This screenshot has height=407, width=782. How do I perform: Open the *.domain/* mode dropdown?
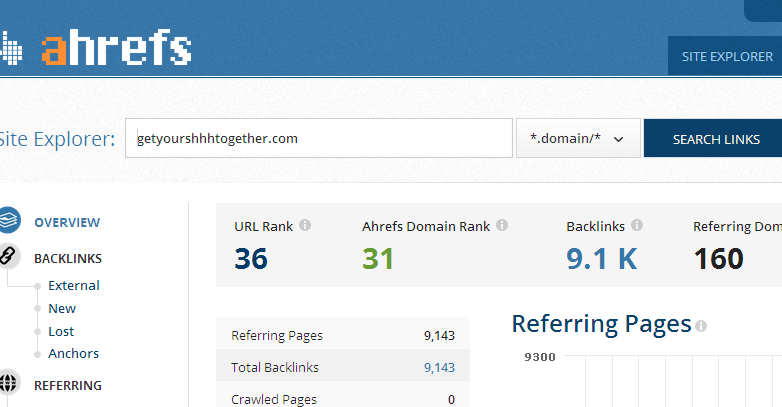(578, 138)
